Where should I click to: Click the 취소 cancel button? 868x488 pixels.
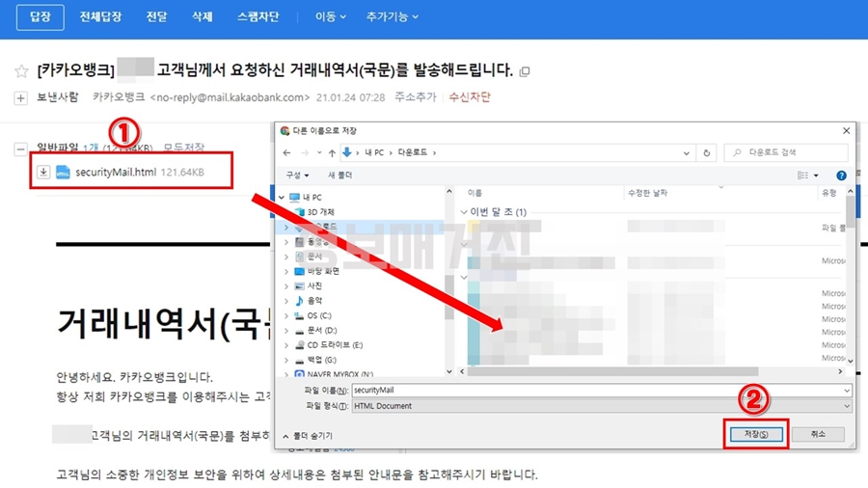click(x=818, y=434)
